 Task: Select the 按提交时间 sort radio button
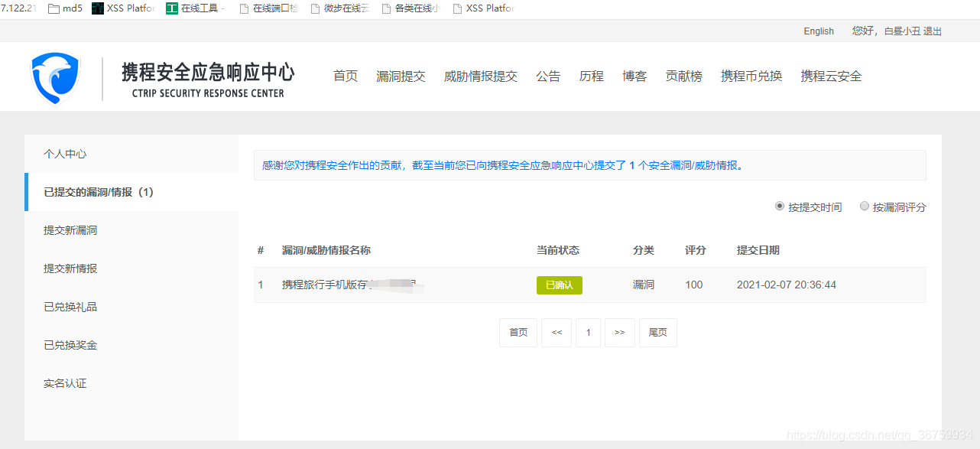[x=780, y=207]
